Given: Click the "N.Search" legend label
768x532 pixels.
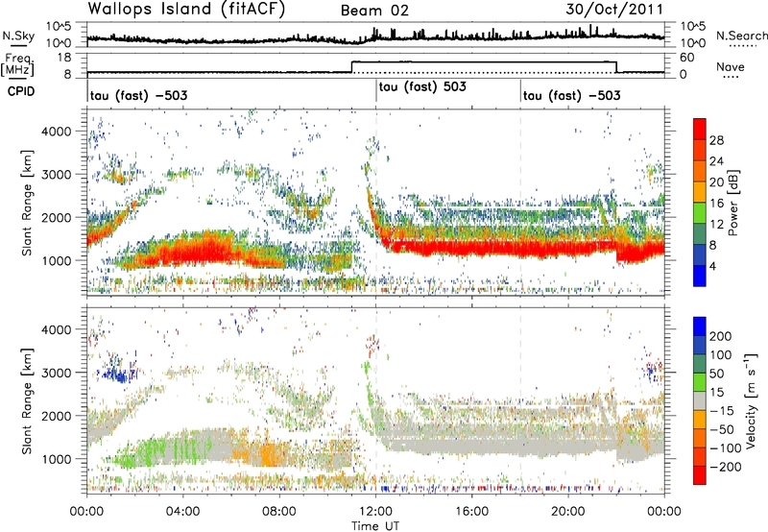Looking at the screenshot, I should pos(741,36).
